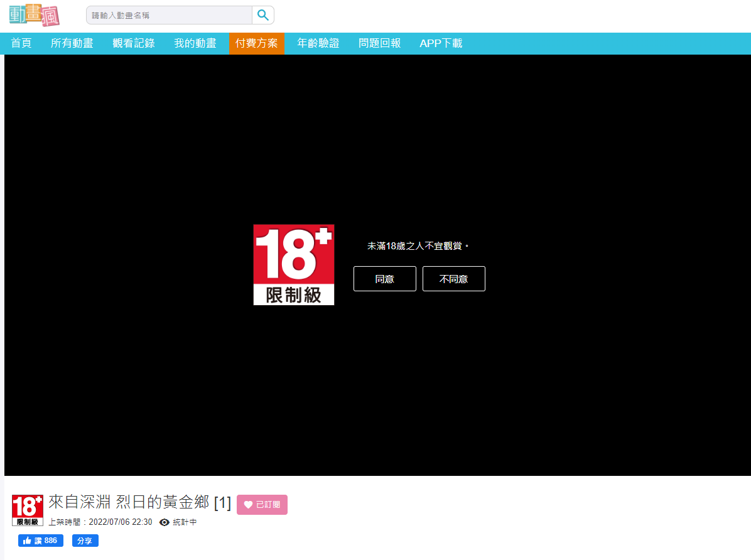The width and height of the screenshot is (751, 560).
Task: Open 觀看記錄 watch history
Action: [134, 43]
